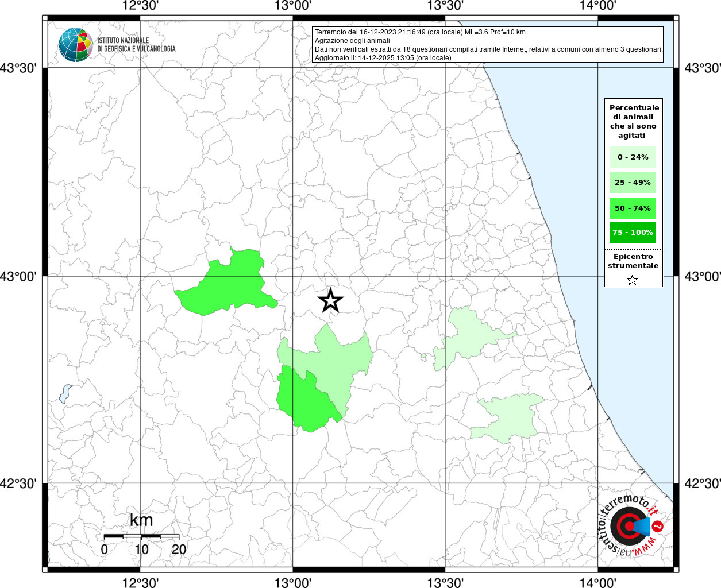Click the INGV globe logo

point(75,45)
